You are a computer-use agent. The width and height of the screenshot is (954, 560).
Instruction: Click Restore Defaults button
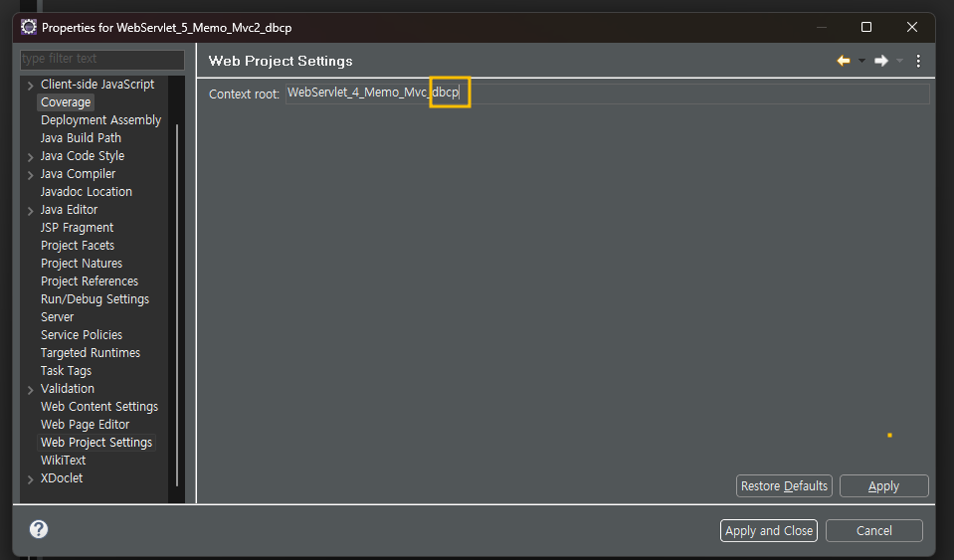pos(784,485)
